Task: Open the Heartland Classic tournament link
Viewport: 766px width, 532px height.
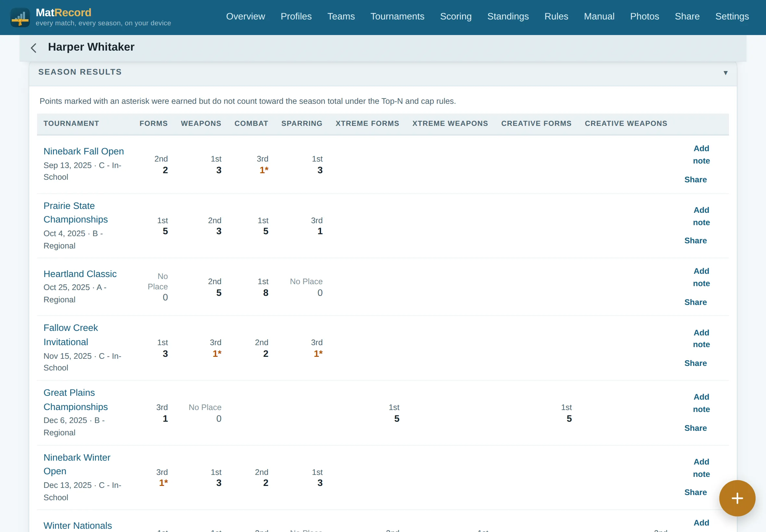Action: (x=80, y=274)
